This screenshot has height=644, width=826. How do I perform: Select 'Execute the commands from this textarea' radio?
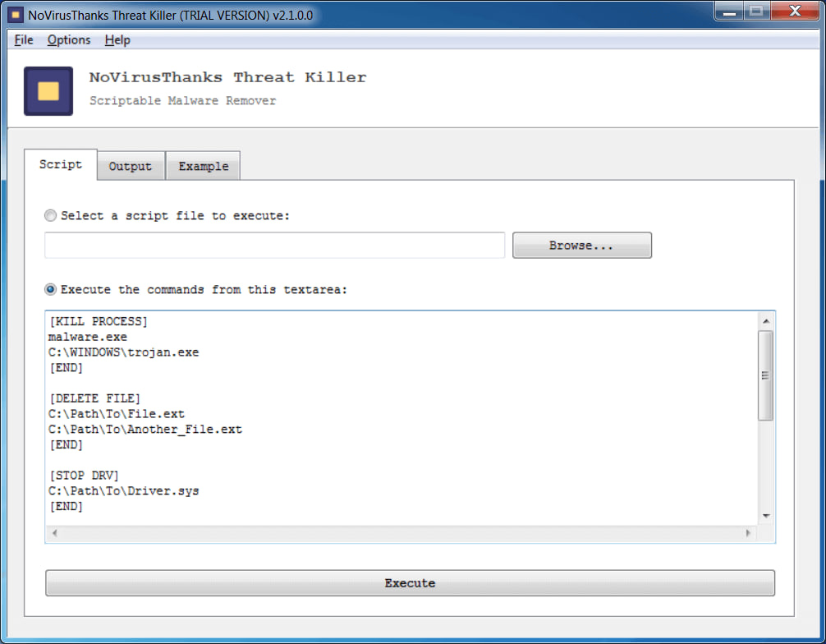(51, 289)
